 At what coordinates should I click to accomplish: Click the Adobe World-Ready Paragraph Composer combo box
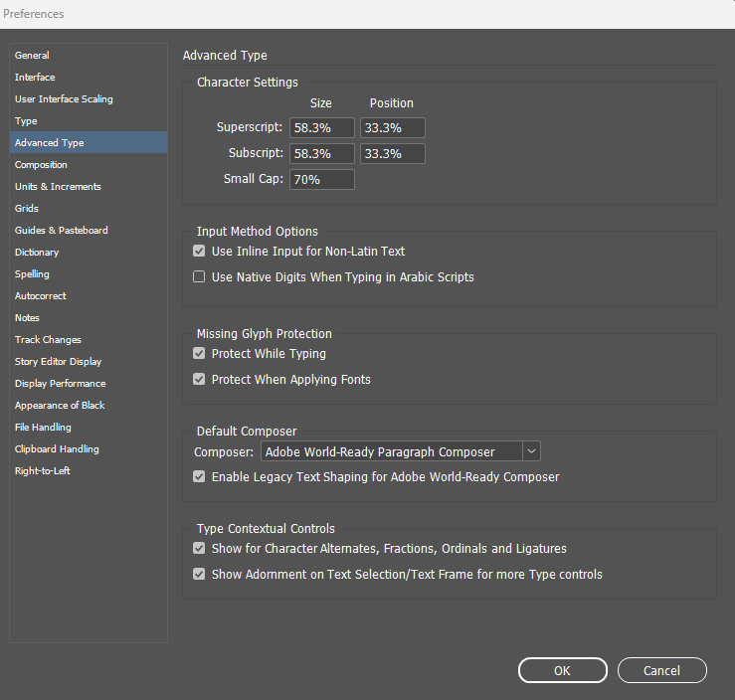click(x=392, y=451)
